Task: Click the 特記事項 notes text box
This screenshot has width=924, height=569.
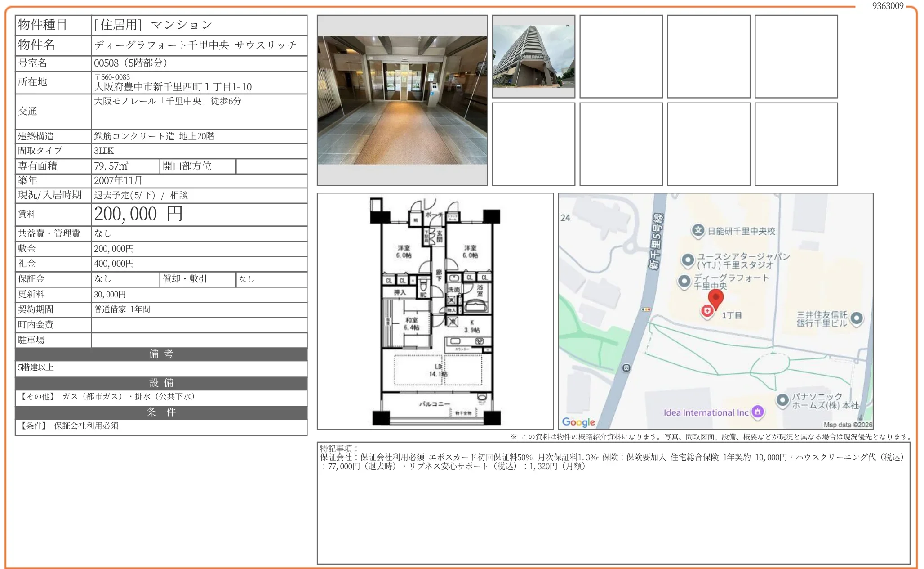Action: pyautogui.click(x=613, y=502)
